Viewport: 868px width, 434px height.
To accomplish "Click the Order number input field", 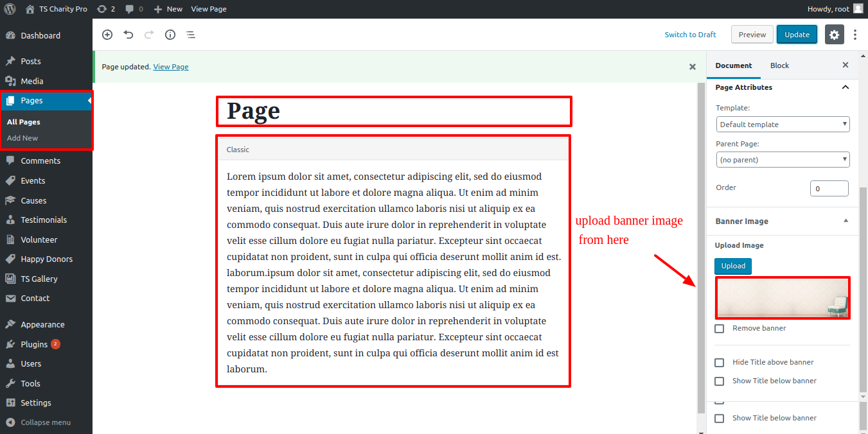I will [x=829, y=189].
